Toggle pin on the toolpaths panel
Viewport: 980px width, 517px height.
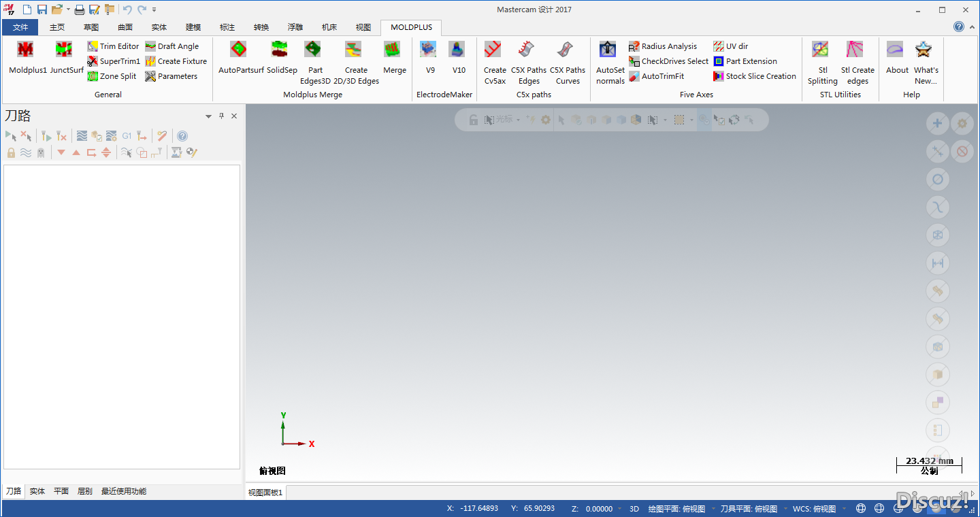click(221, 116)
